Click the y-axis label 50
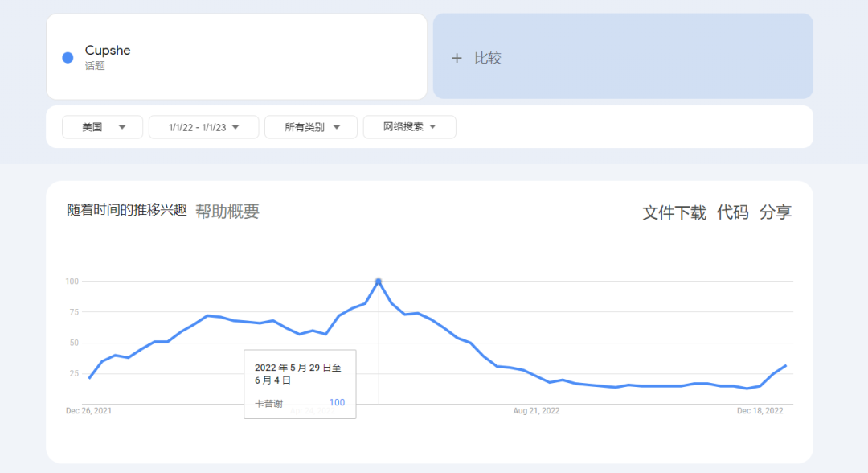The image size is (868, 473). coord(74,343)
